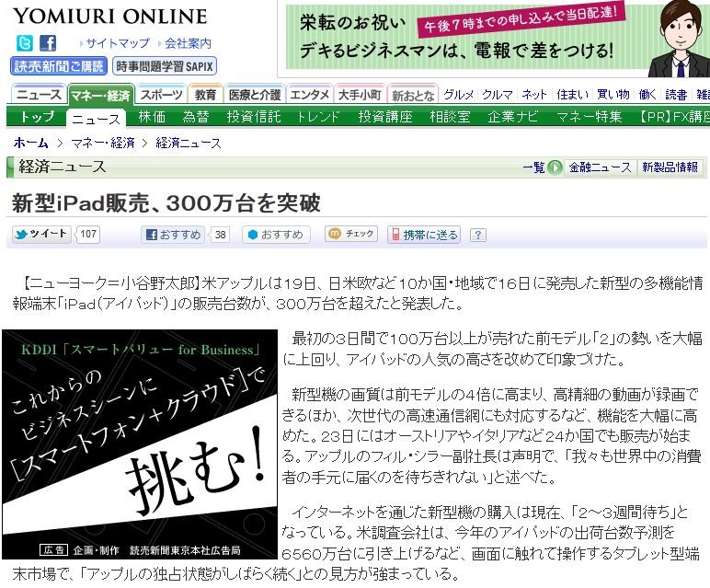Viewport: 710px width, 588px height.
Task: Click マネー・経済 in the breadcrumb
Action: [103, 144]
